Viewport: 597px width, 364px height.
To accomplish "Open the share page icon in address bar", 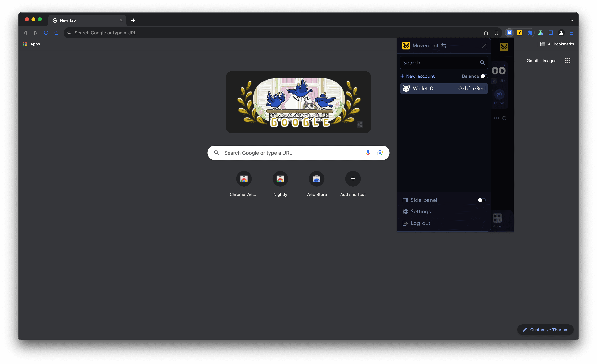I will pos(486,33).
